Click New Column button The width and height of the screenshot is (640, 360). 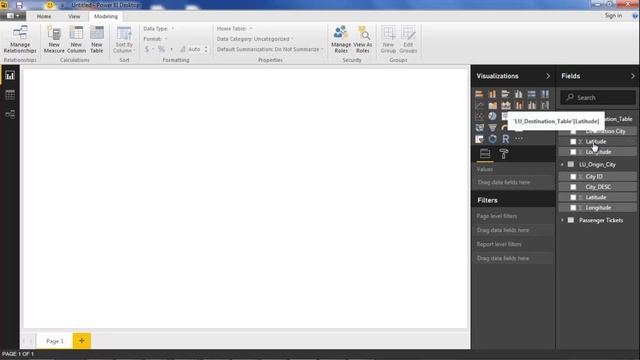point(76,39)
